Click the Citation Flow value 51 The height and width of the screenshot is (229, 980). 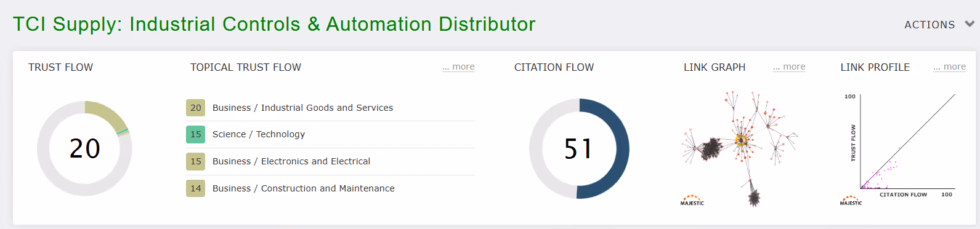pos(578,148)
